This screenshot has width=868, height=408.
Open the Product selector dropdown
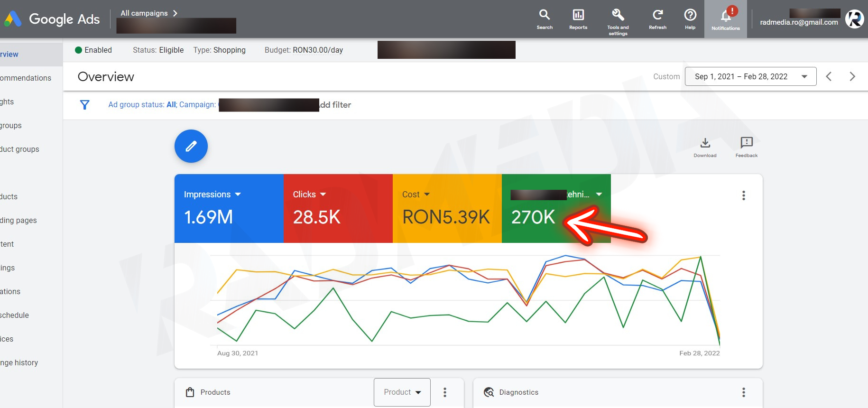[x=402, y=392]
